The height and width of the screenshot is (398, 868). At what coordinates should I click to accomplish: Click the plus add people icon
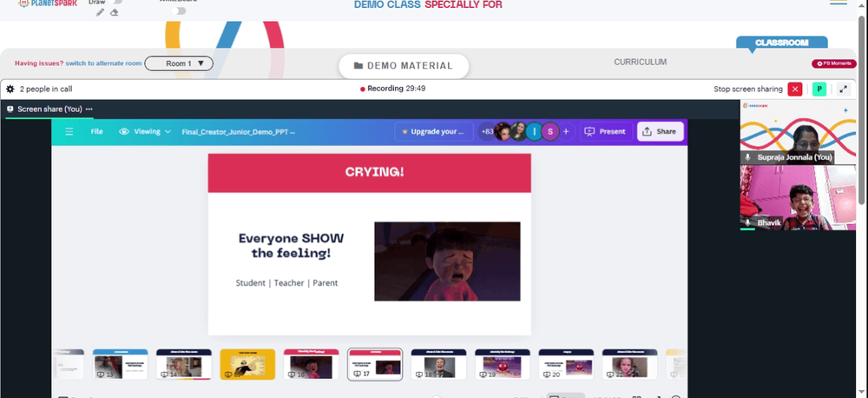pyautogui.click(x=566, y=131)
